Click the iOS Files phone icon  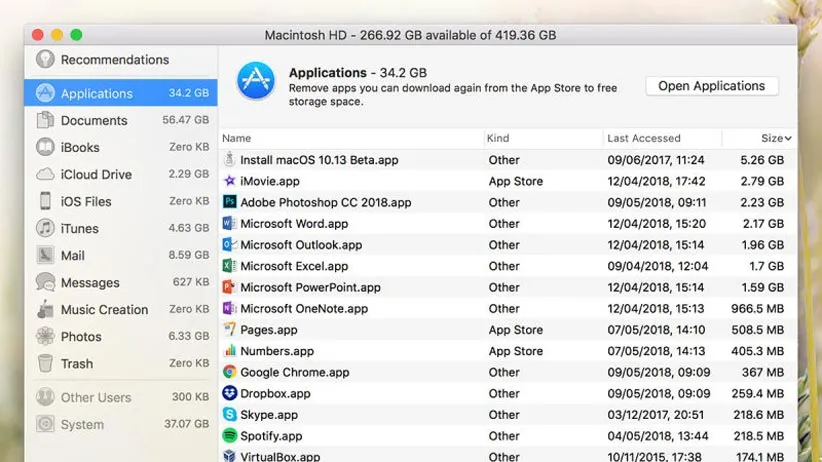tap(45, 201)
